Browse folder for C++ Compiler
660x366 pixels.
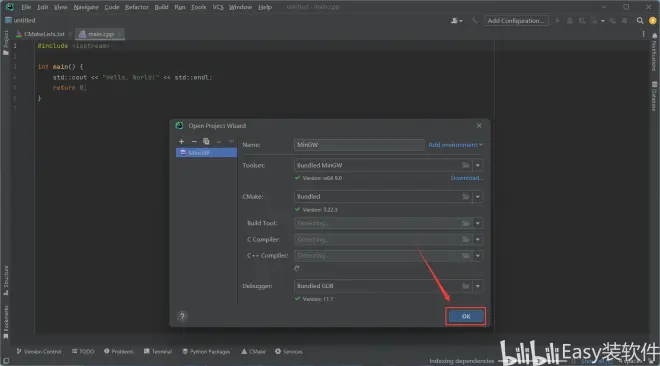466,255
